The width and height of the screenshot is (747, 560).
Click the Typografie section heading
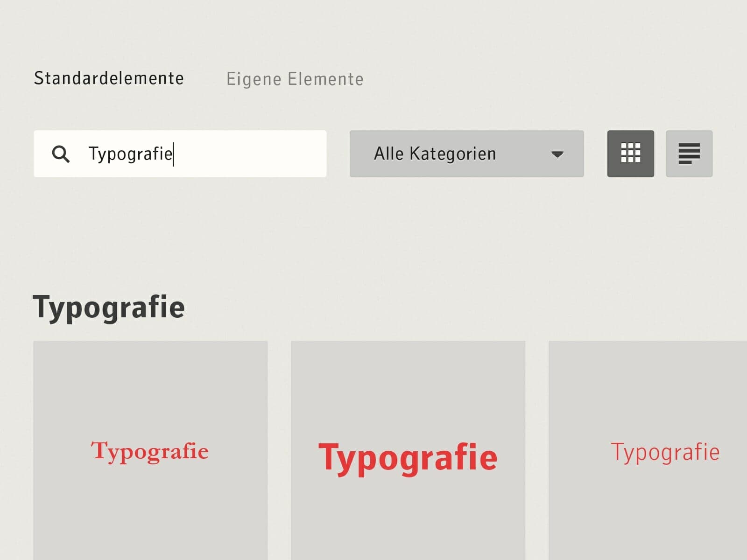109,308
